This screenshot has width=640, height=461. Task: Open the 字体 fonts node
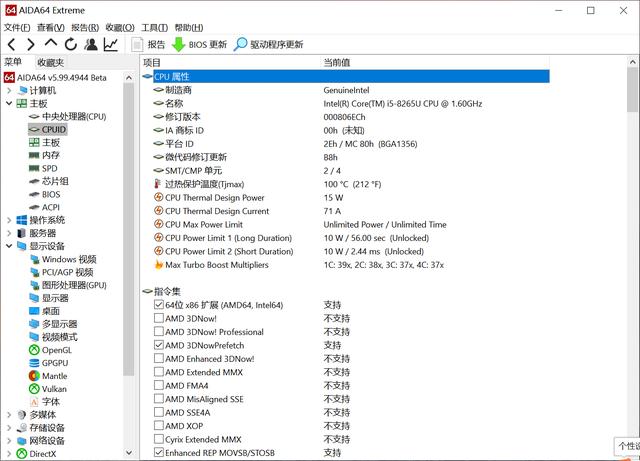click(x=51, y=402)
